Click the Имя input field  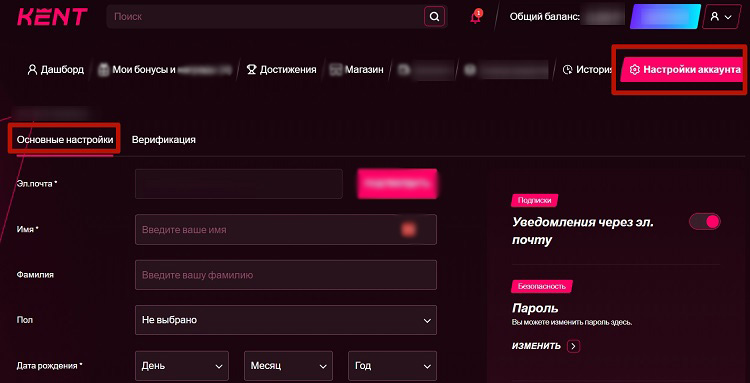(x=286, y=230)
